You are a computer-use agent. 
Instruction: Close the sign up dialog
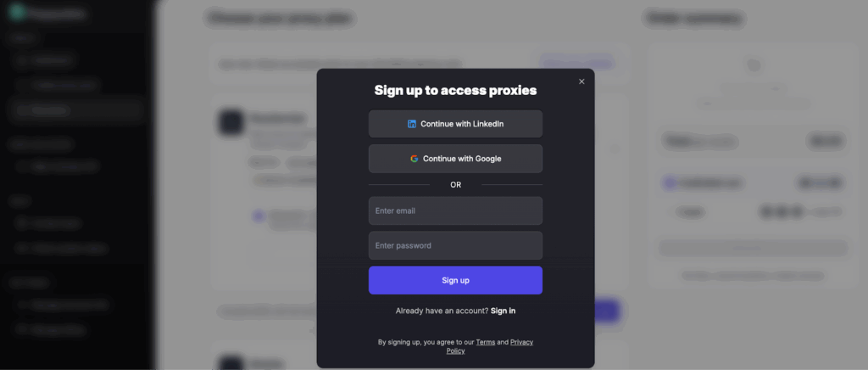(581, 81)
